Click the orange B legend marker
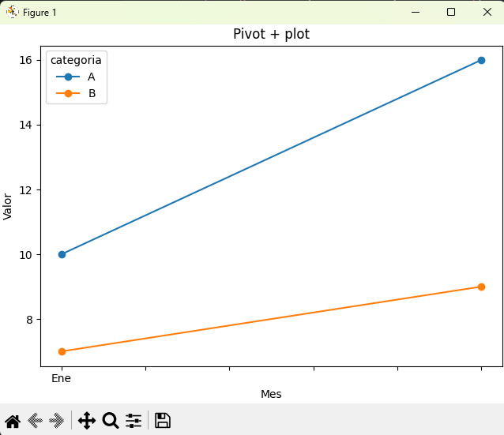Image resolution: width=504 pixels, height=435 pixels. pos(68,93)
